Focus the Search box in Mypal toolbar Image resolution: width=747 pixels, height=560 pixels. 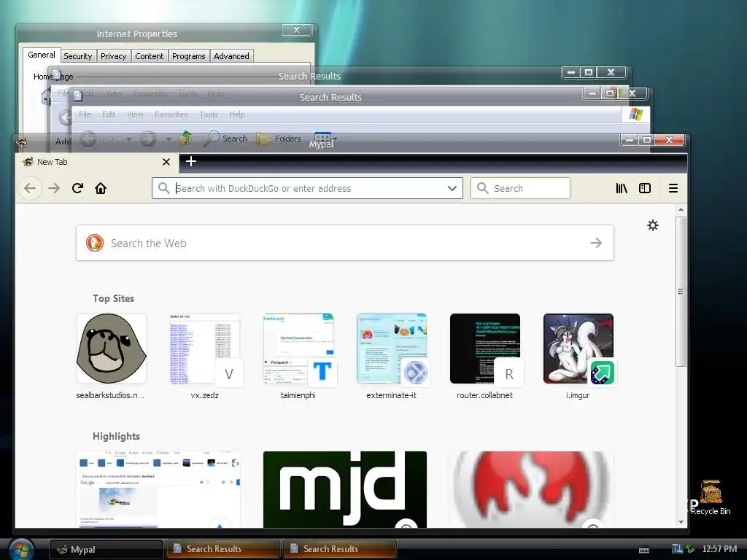tap(520, 188)
